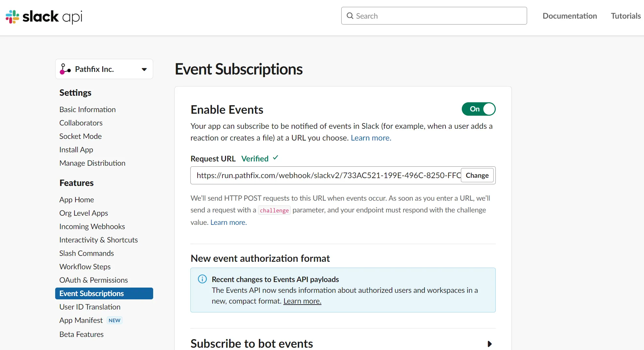The image size is (644, 350).
Task: Click the search magnifier icon
Action: pyautogui.click(x=350, y=16)
